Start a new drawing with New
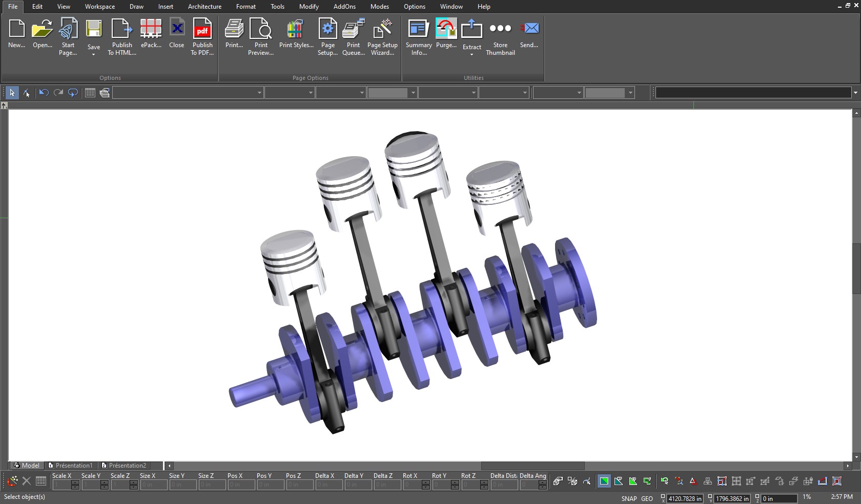861x504 pixels. point(16,32)
